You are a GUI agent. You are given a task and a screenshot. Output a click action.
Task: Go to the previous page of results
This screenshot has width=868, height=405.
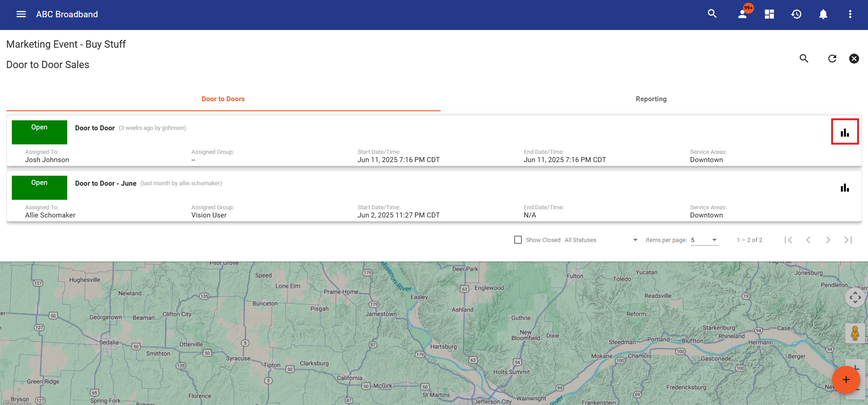point(808,240)
